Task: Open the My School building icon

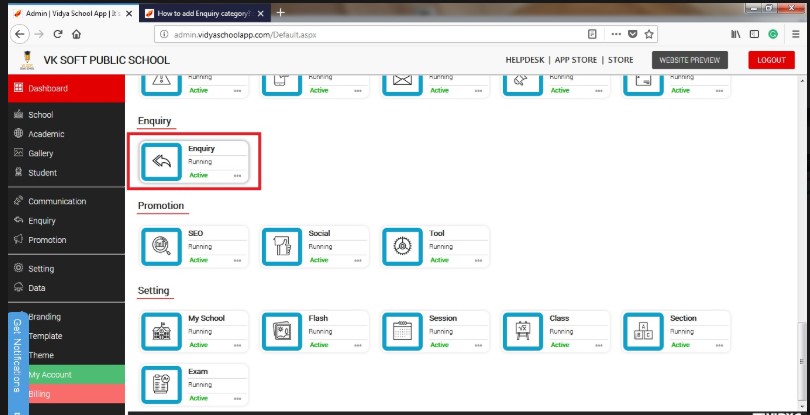Action: click(x=161, y=331)
